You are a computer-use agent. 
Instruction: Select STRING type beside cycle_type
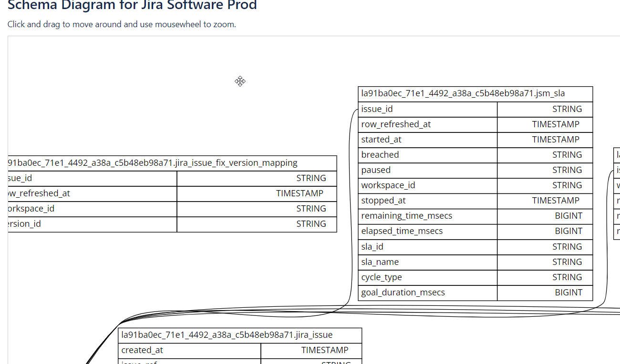pos(567,277)
